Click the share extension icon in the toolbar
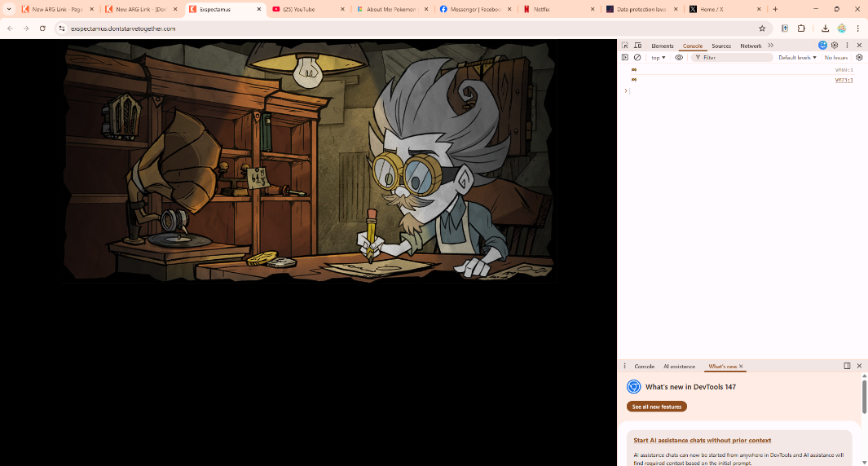Image resolution: width=868 pixels, height=466 pixels. [784, 29]
